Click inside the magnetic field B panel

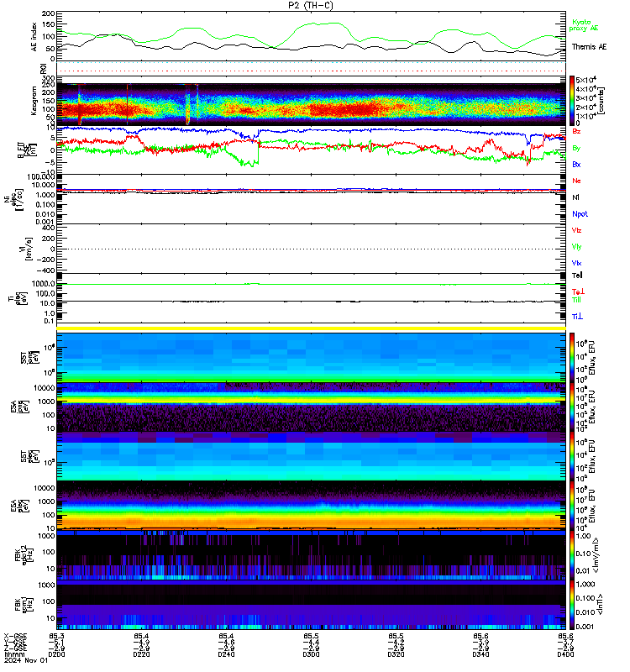311,150
